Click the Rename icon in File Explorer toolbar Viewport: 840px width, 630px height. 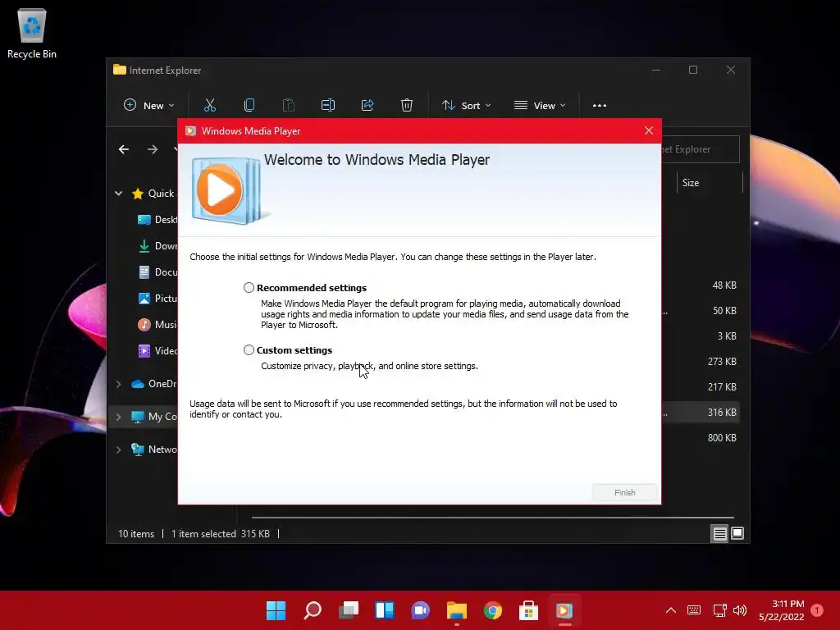328,105
